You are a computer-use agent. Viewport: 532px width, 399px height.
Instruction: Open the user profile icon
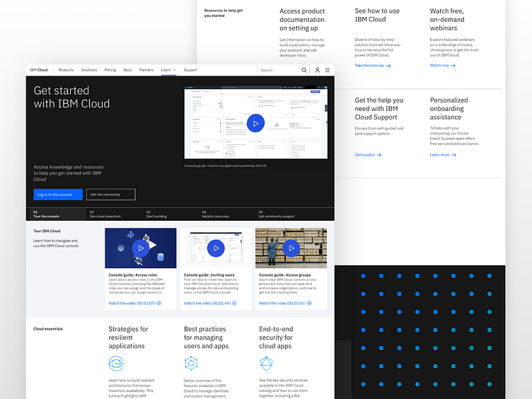point(317,70)
